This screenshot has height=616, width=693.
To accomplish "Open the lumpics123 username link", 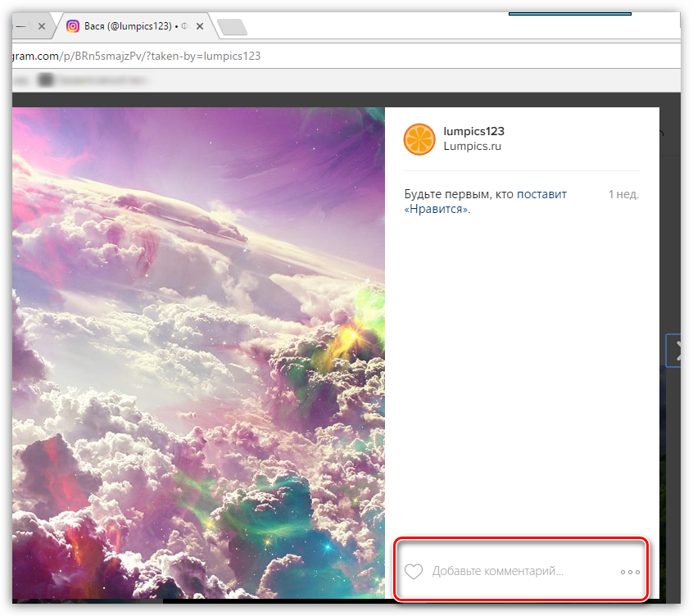I will click(473, 131).
